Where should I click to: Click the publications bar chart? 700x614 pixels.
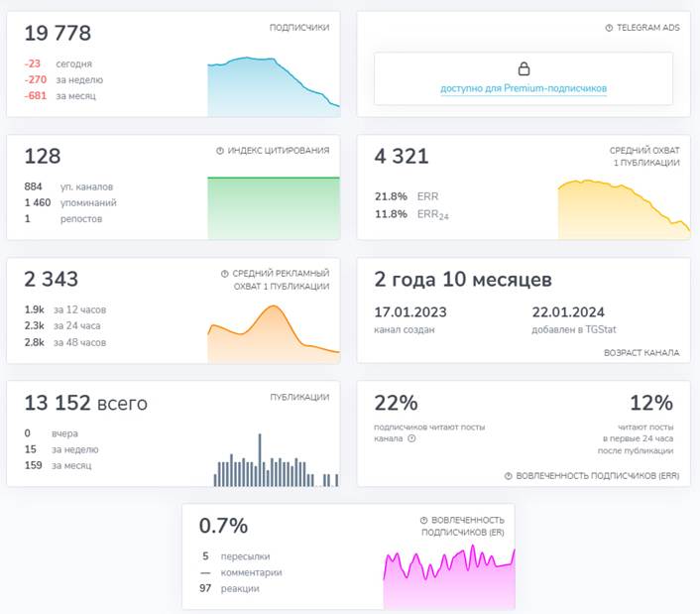277,460
